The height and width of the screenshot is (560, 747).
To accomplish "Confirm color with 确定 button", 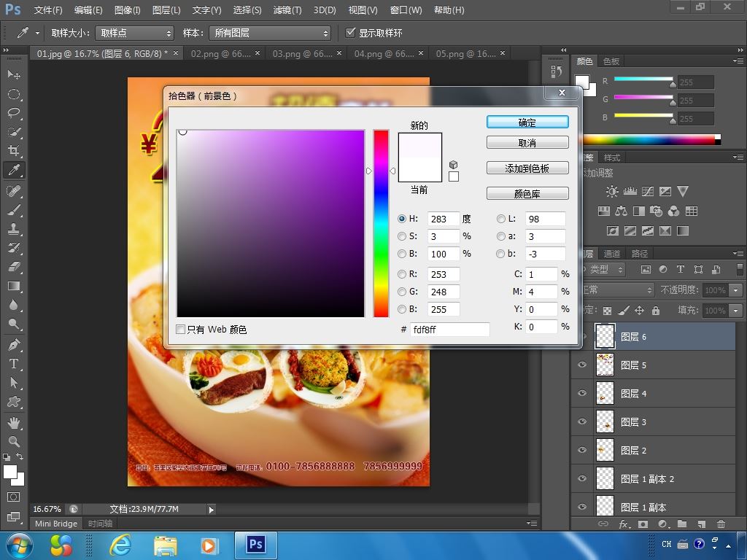I will [x=527, y=122].
